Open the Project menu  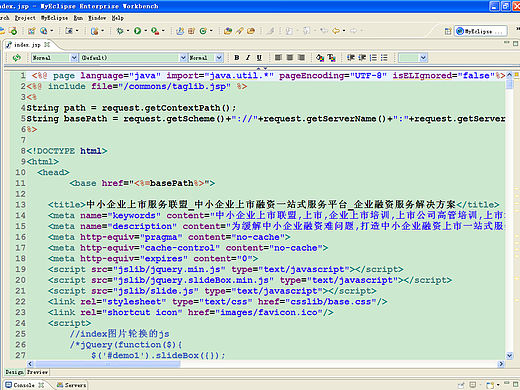point(25,18)
